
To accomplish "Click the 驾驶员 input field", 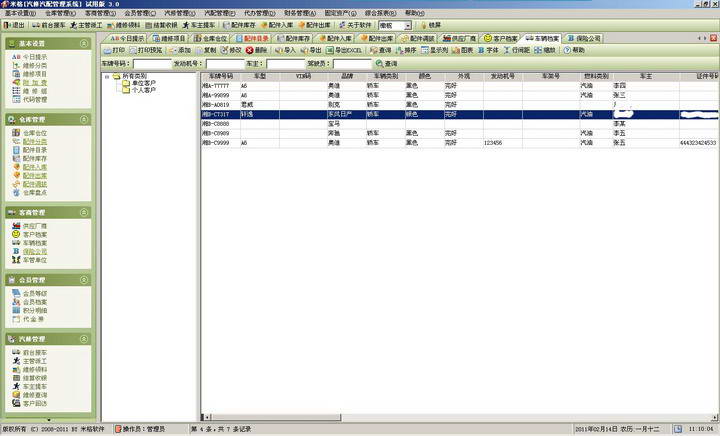I will click(x=352, y=64).
